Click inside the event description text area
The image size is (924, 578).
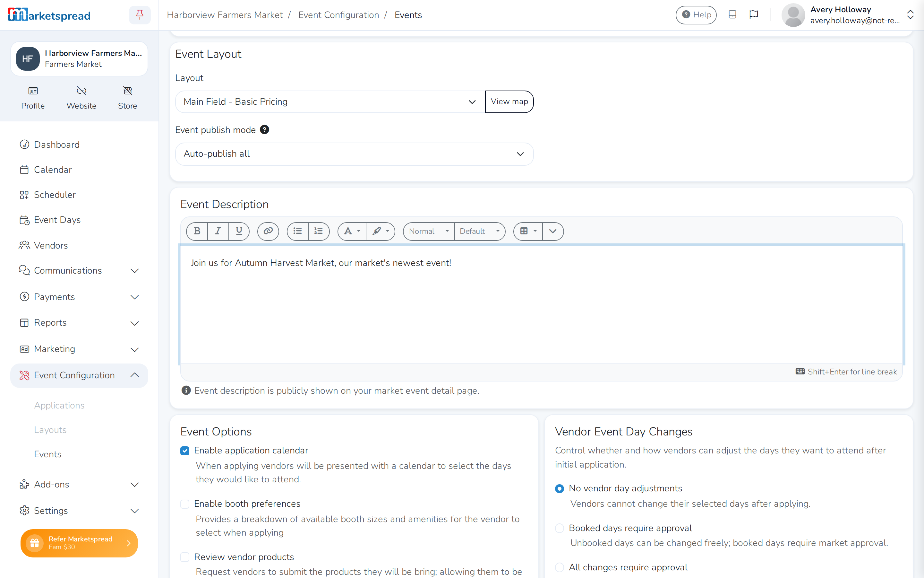pos(542,304)
